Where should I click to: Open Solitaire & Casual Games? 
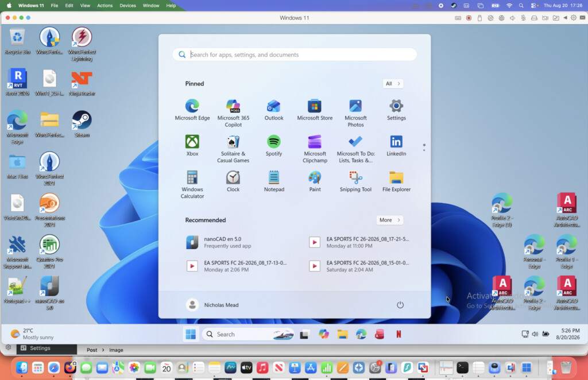click(x=233, y=149)
